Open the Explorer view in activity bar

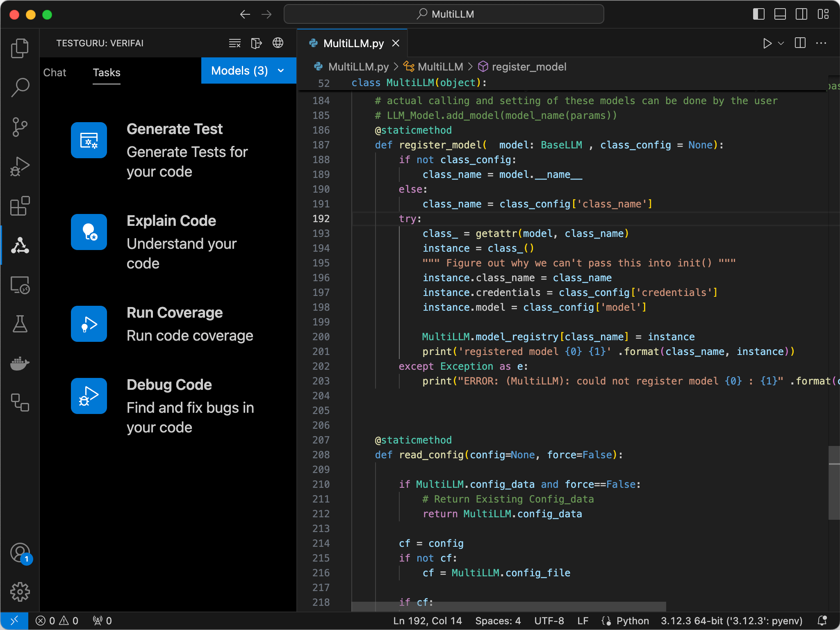click(20, 48)
